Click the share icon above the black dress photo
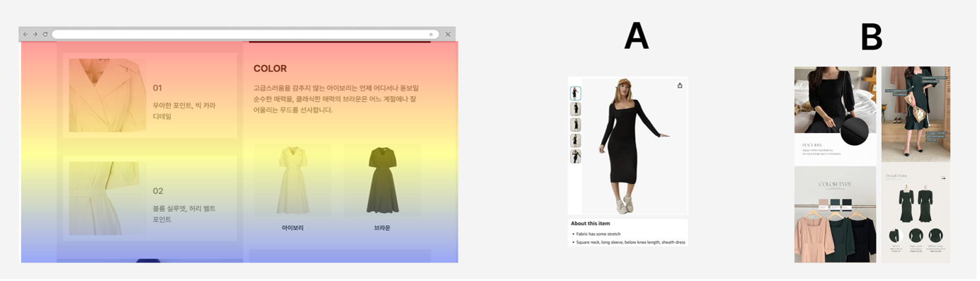The width and height of the screenshot is (980, 281). tap(680, 86)
